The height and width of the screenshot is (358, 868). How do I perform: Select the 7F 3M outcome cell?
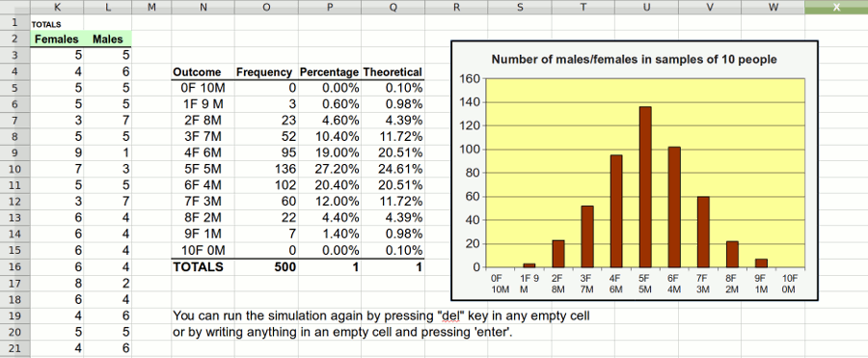pyautogui.click(x=203, y=201)
